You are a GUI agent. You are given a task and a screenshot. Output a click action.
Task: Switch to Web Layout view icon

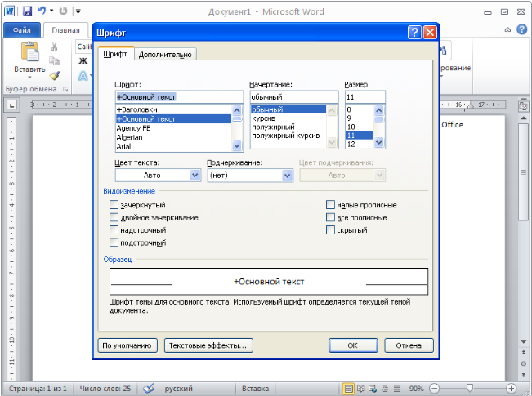point(373,389)
